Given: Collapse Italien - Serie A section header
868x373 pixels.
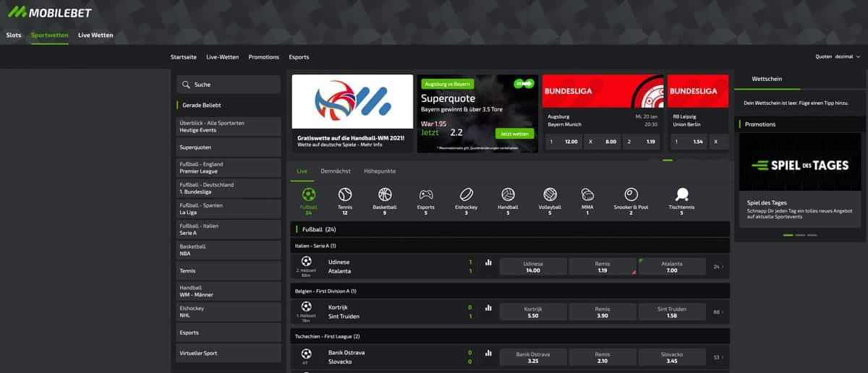Looking at the screenshot, I should [x=510, y=246].
